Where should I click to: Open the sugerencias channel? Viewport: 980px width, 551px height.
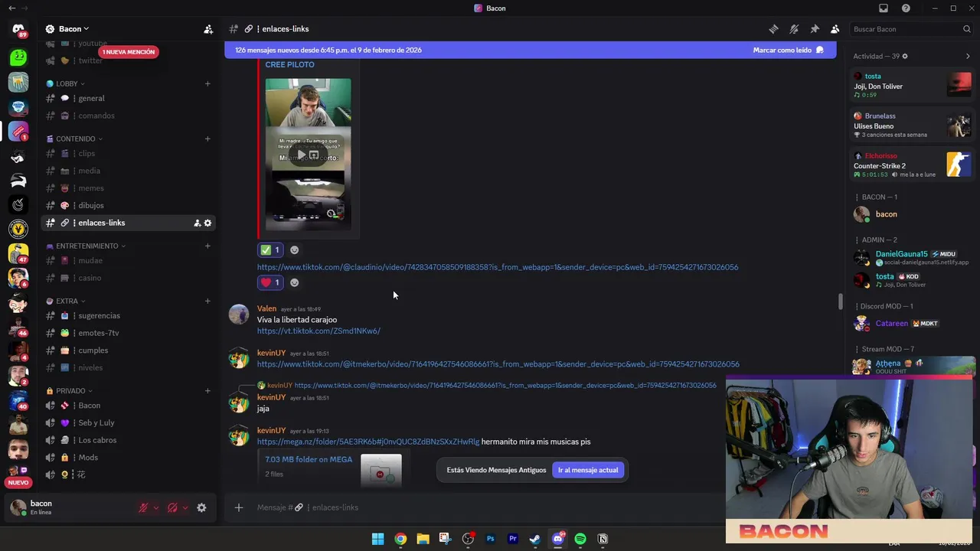129,316
